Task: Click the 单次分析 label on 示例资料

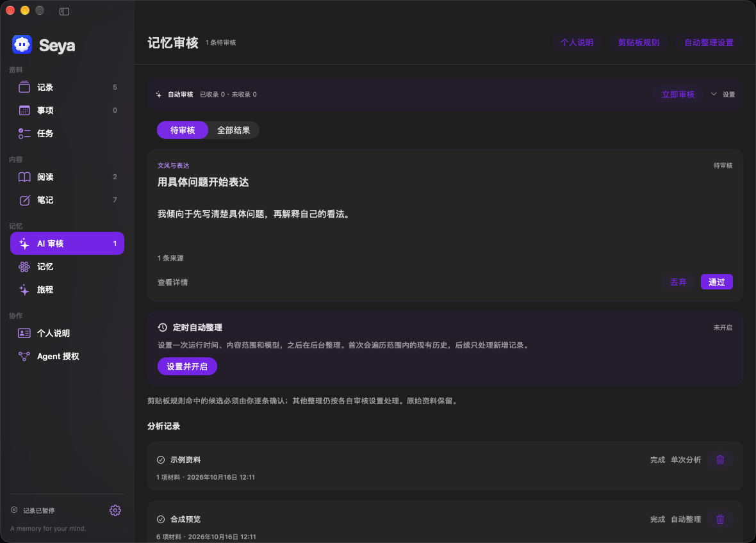Action: [686, 460]
